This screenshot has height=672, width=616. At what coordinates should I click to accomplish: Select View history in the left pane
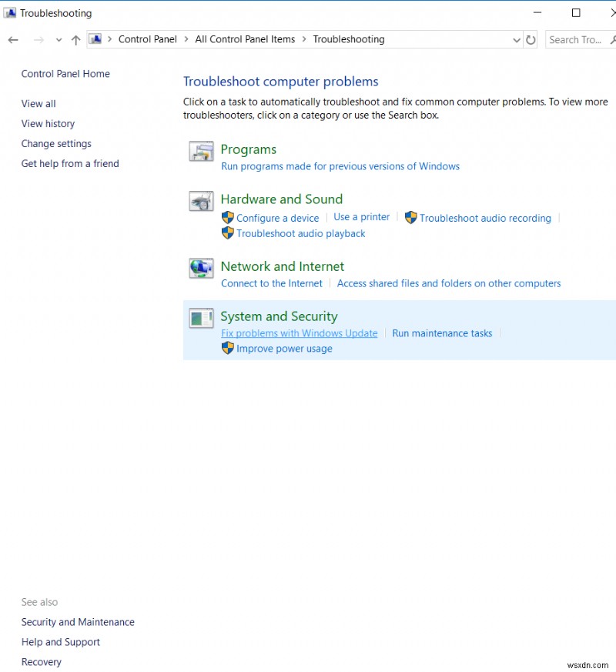(x=48, y=123)
